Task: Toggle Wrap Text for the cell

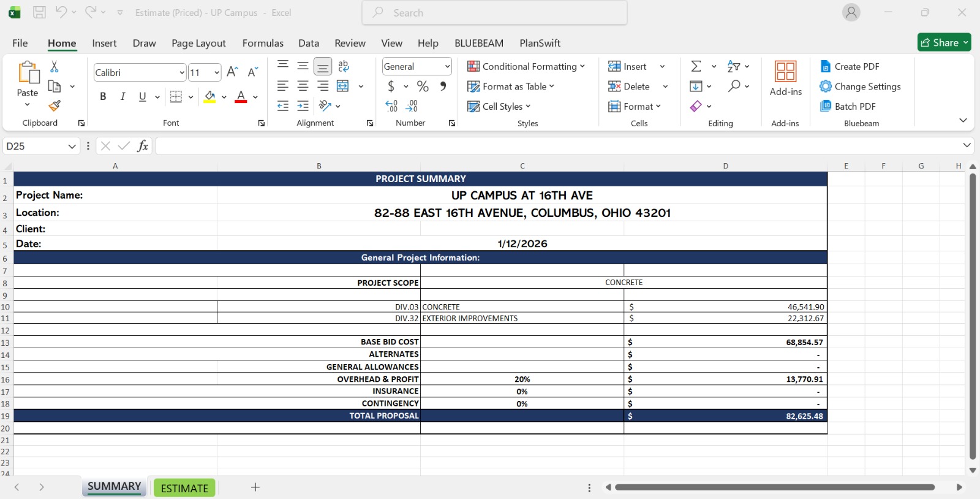Action: 344,66
